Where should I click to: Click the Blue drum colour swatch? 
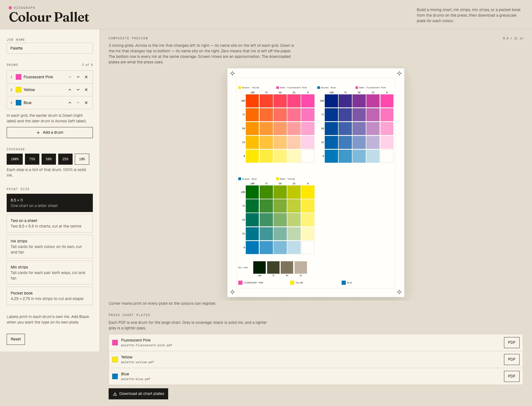click(19, 103)
